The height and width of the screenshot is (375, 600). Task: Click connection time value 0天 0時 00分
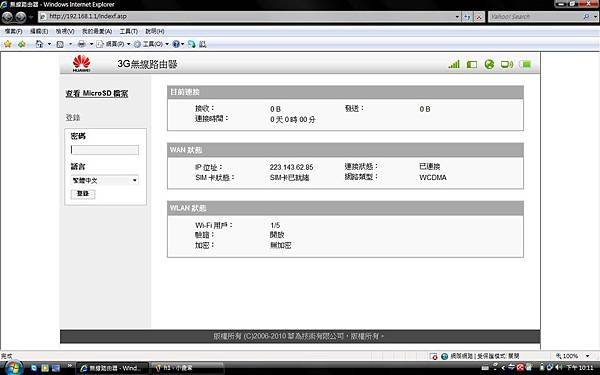click(x=293, y=119)
